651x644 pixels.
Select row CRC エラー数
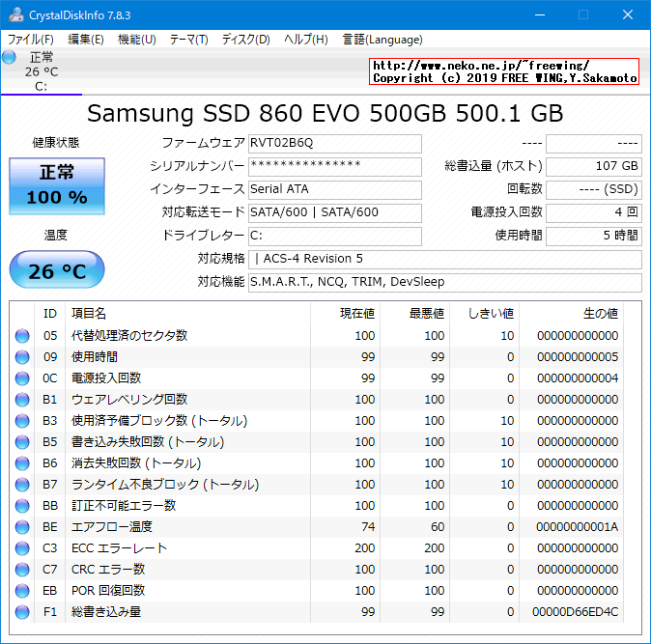click(x=317, y=570)
